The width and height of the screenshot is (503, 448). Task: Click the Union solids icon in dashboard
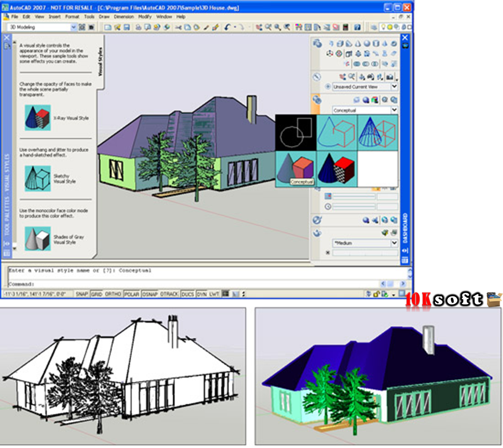click(357, 64)
